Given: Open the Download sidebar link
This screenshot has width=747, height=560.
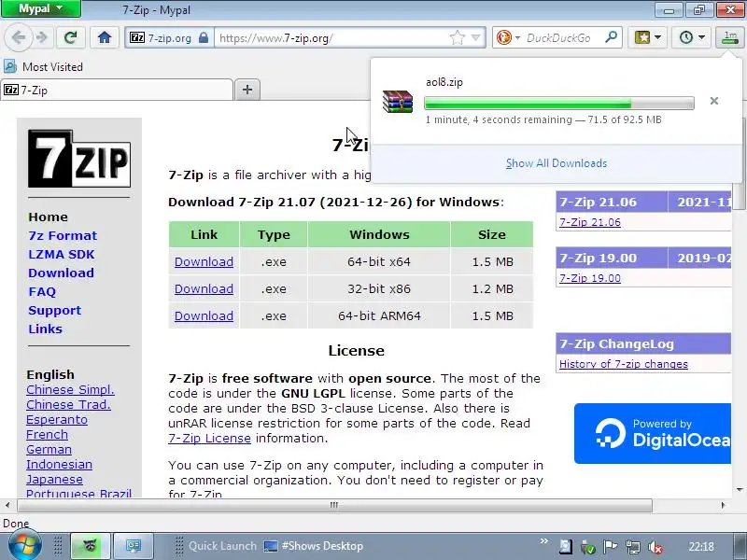Looking at the screenshot, I should click(61, 273).
